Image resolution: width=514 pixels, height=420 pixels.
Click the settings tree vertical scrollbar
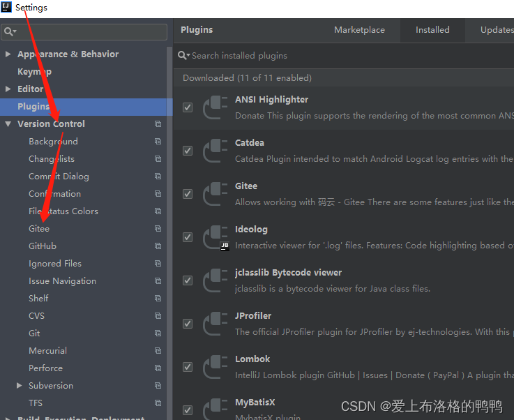point(169,233)
